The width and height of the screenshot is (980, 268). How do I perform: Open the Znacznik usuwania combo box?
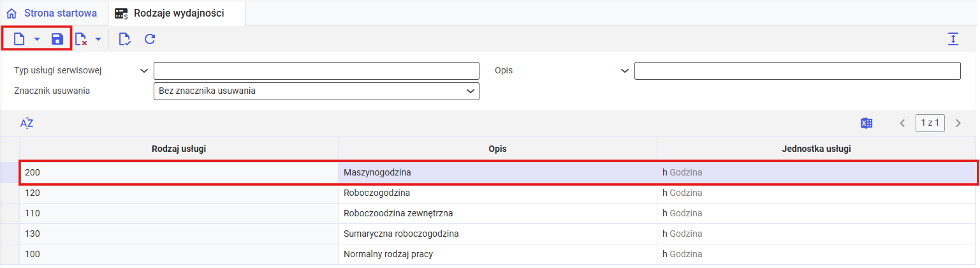coord(316,91)
